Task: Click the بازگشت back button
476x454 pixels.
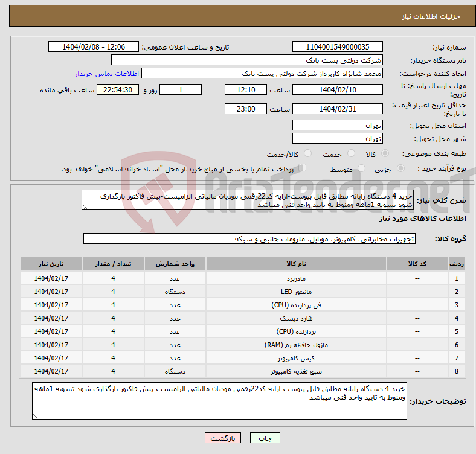Action: [x=223, y=438]
